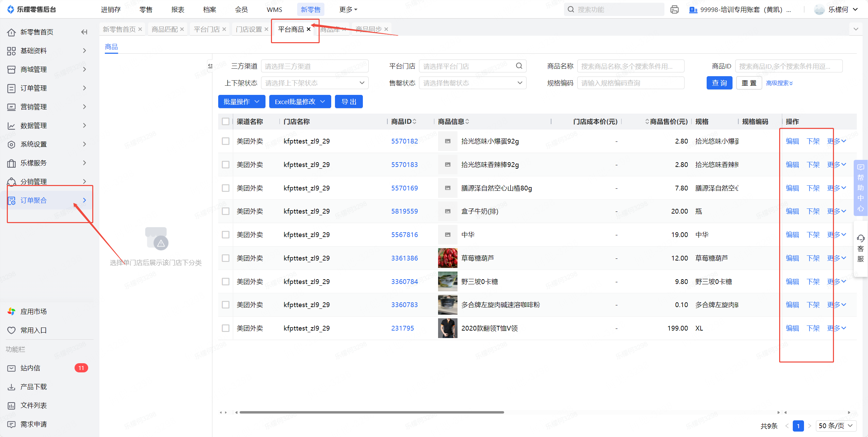868x437 pixels.
Task: Open the 上下架状态 dropdown
Action: tap(315, 83)
